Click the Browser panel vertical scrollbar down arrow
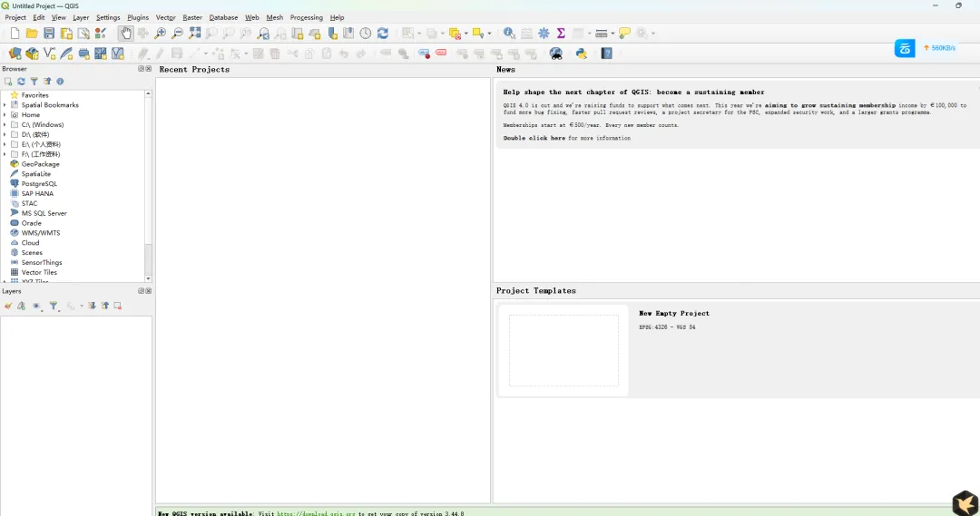This screenshot has width=980, height=516. click(148, 278)
